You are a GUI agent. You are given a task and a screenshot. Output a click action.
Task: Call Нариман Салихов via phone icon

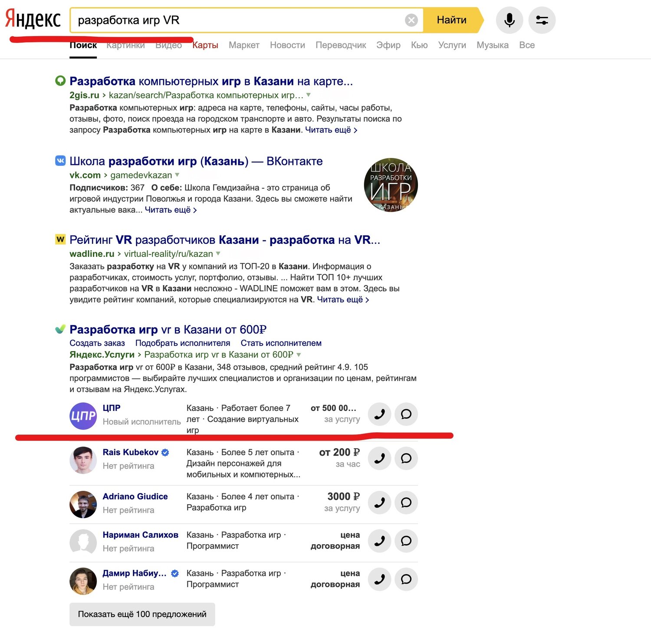coord(380,541)
